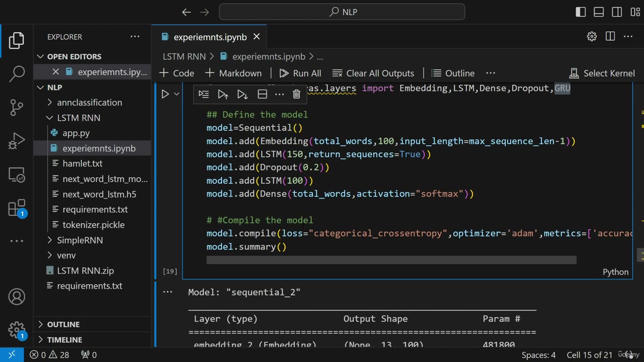Viewport: 644px width, 362px height.
Task: Change the cell language mode Python
Action: [616, 272]
